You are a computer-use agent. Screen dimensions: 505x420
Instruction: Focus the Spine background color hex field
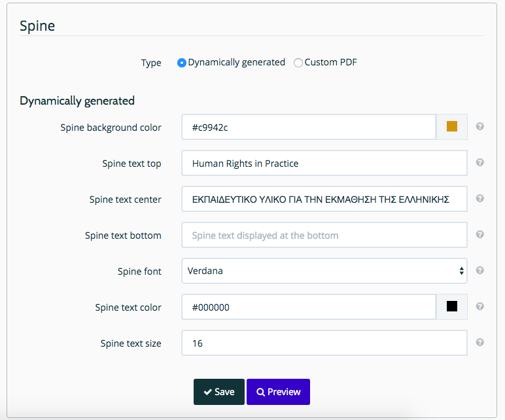[x=309, y=127]
